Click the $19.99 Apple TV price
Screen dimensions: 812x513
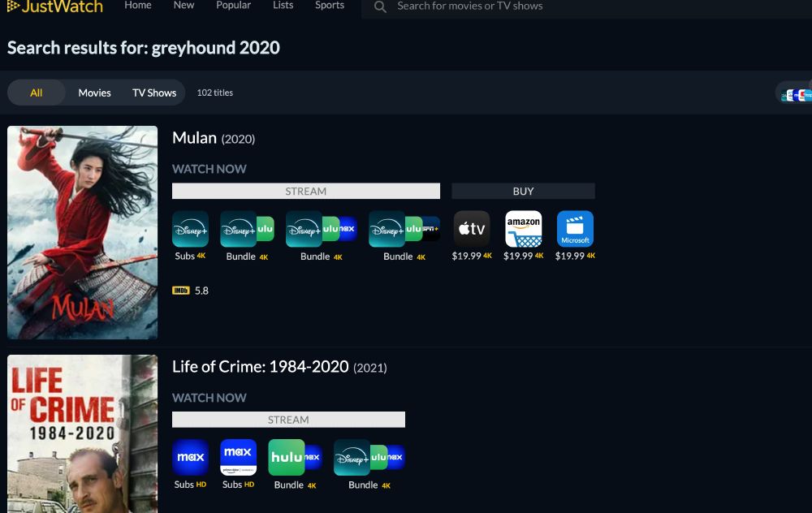(467, 256)
